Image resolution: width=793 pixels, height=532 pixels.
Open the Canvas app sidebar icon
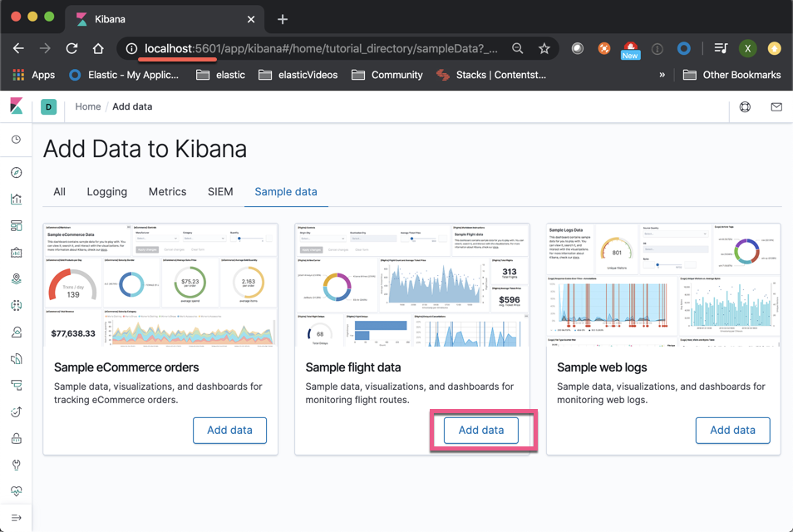click(x=16, y=252)
